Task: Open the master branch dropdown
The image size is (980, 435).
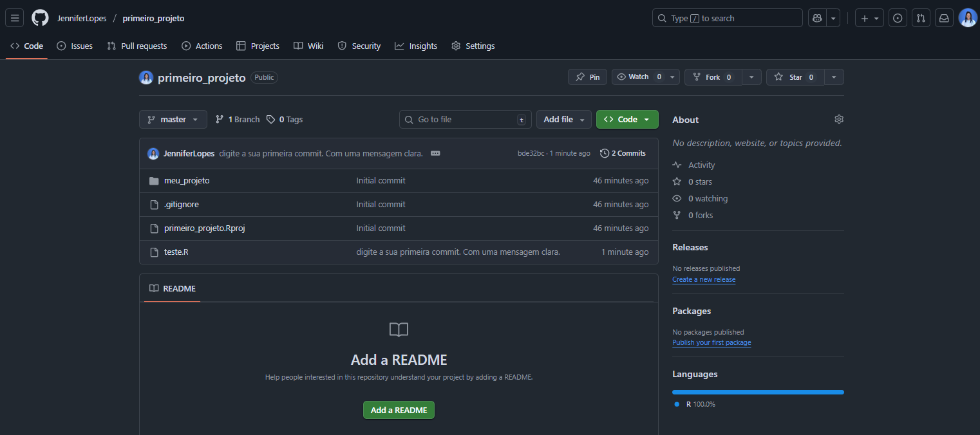Action: tap(173, 119)
